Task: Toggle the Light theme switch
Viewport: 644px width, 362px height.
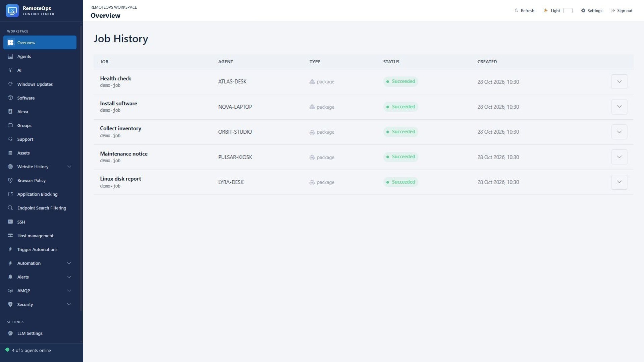Action: [x=568, y=11]
